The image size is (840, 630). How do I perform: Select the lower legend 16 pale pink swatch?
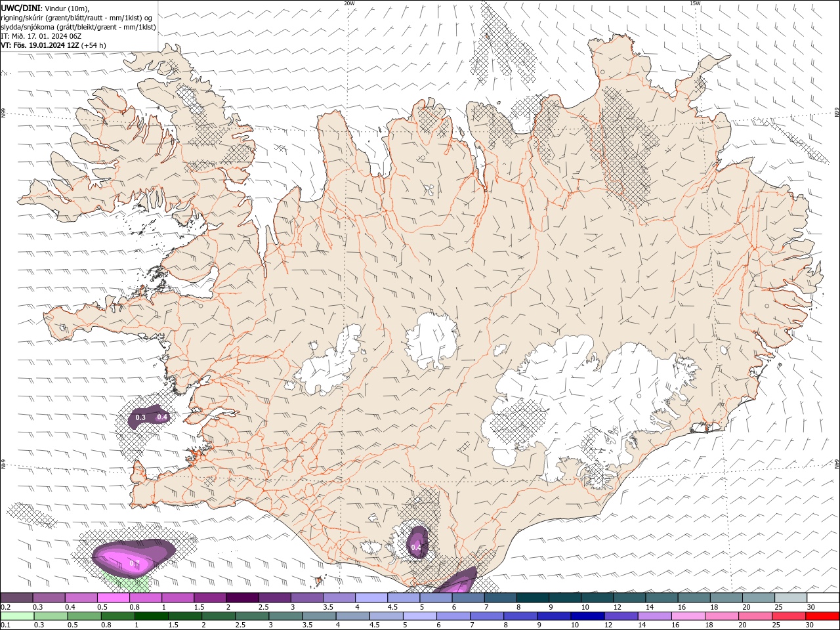click(688, 616)
